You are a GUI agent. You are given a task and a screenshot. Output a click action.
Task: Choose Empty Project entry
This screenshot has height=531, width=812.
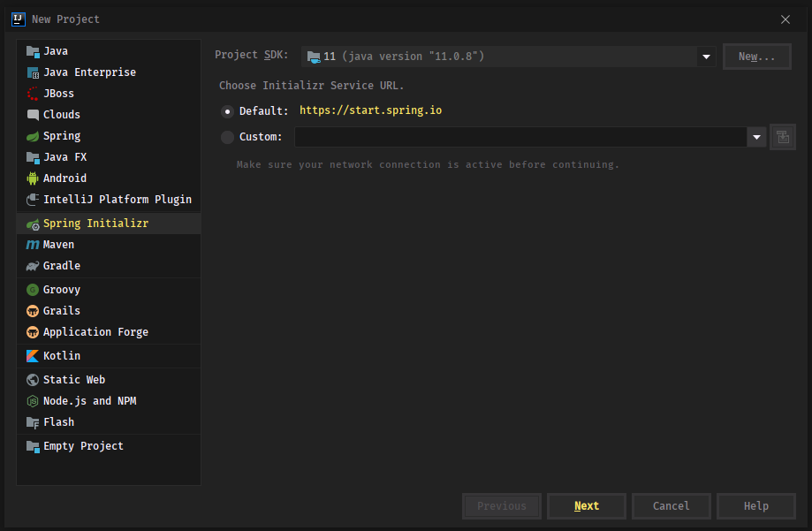pyautogui.click(x=109, y=446)
